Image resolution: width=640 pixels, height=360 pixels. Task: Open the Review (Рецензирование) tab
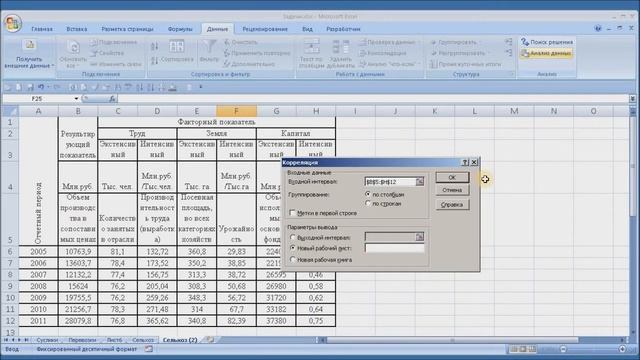coord(265,29)
